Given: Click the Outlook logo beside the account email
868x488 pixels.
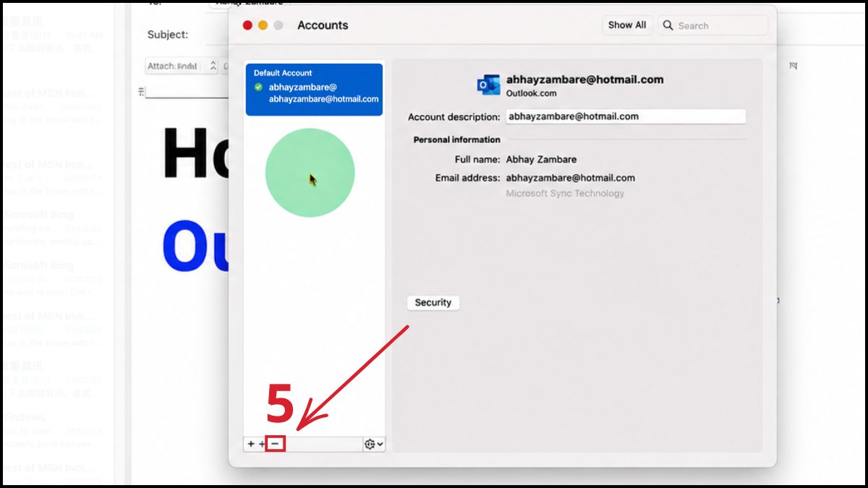Looking at the screenshot, I should click(488, 85).
